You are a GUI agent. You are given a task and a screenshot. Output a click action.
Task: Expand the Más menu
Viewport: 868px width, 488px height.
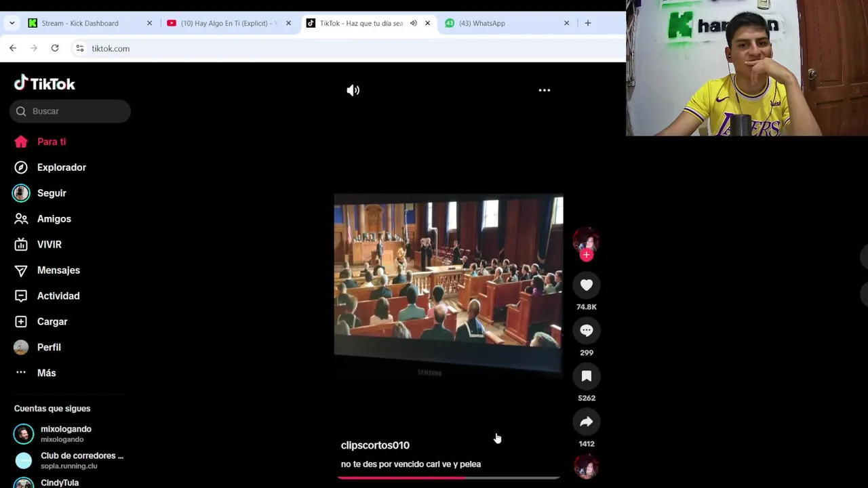pos(46,373)
